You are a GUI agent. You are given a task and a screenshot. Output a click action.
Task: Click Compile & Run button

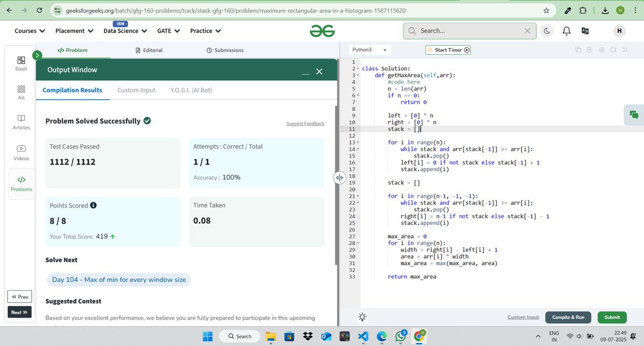568,317
